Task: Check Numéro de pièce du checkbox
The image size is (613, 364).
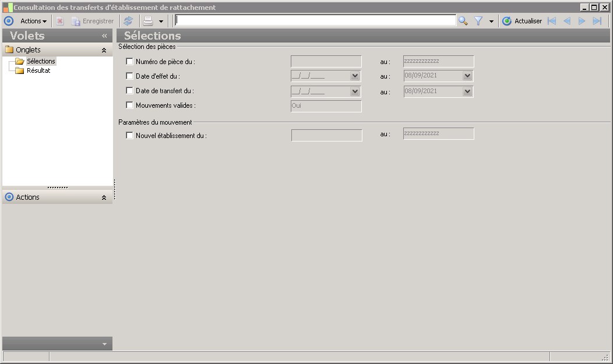Action: (129, 61)
